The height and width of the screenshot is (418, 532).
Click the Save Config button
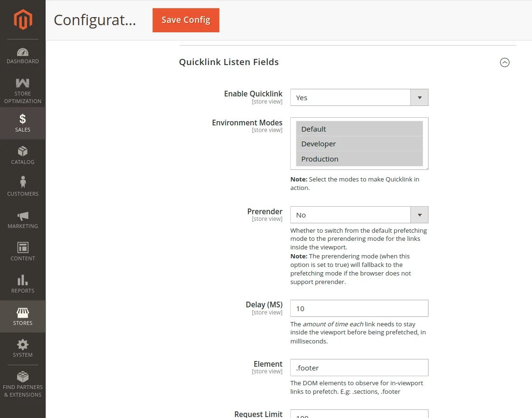pyautogui.click(x=186, y=20)
